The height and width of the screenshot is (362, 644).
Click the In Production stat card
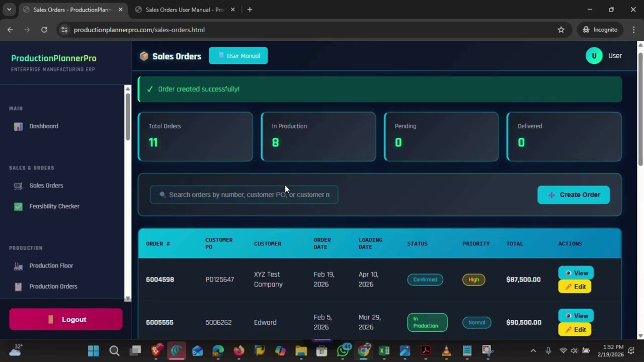318,137
